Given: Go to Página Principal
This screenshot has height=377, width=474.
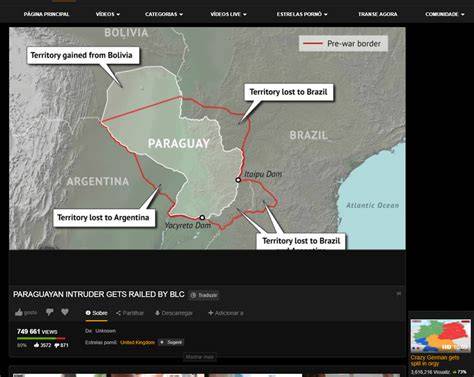Looking at the screenshot, I should coord(46,14).
